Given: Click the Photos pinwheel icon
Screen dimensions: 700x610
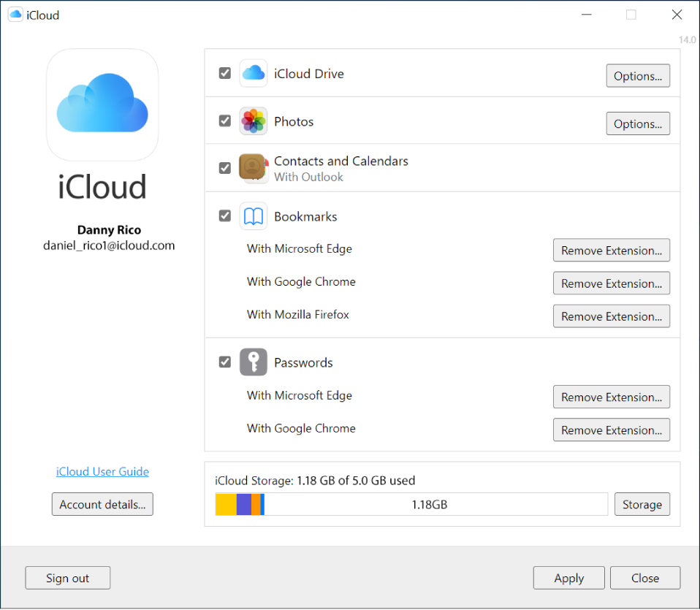Looking at the screenshot, I should point(253,121).
